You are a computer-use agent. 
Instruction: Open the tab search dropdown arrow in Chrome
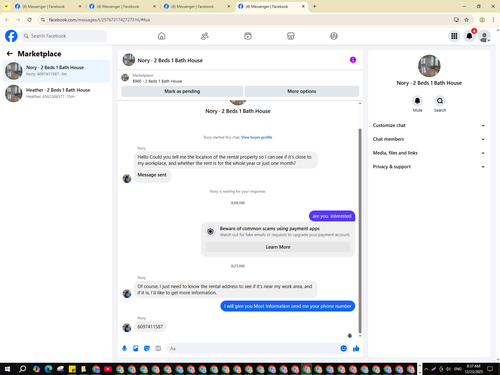pyautogui.click(x=6, y=6)
